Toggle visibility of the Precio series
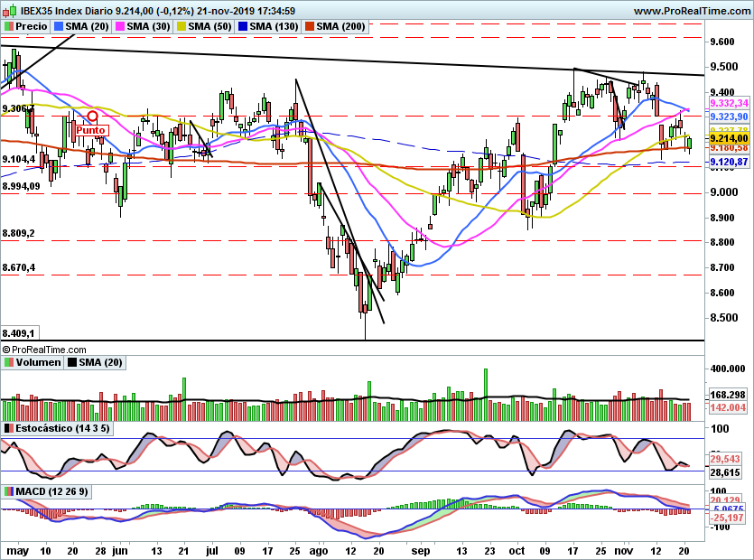Image resolution: width=754 pixels, height=560 pixels. click(x=31, y=26)
